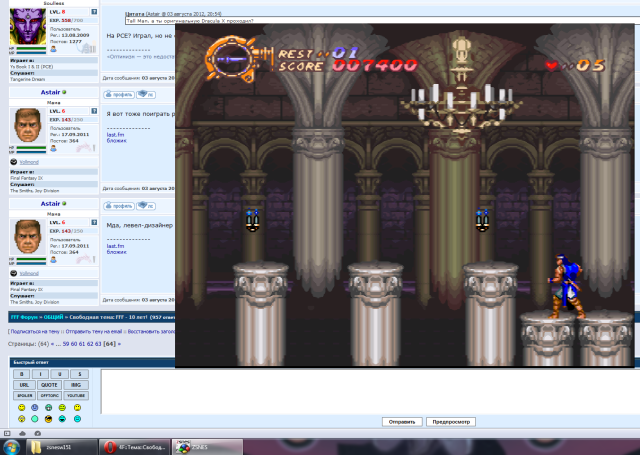The height and width of the screenshot is (455, 640).
Task: Click Отправить тему на email link
Action: coord(94,332)
